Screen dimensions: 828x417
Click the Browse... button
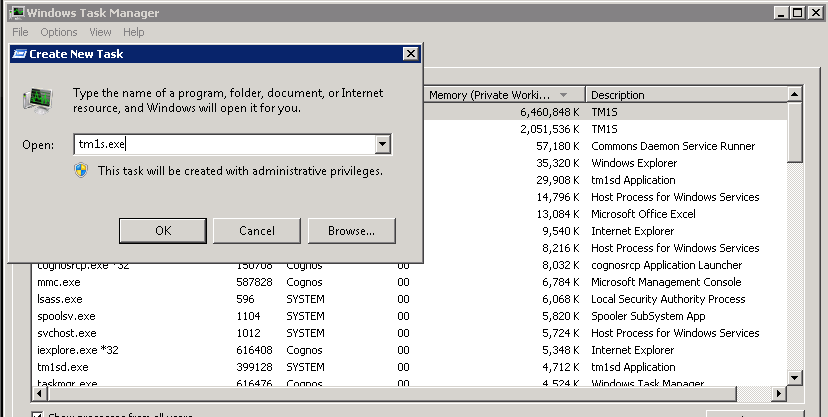pyautogui.click(x=351, y=231)
